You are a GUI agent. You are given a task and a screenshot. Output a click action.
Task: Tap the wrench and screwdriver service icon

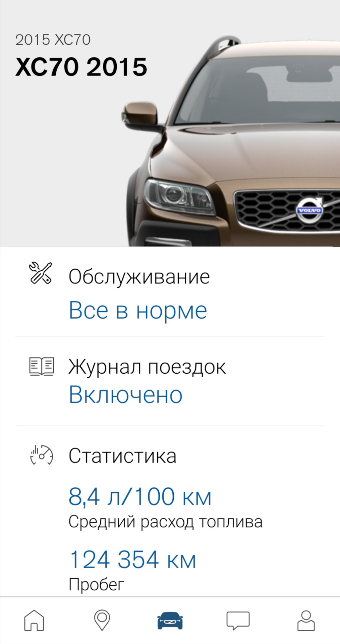pos(41,273)
